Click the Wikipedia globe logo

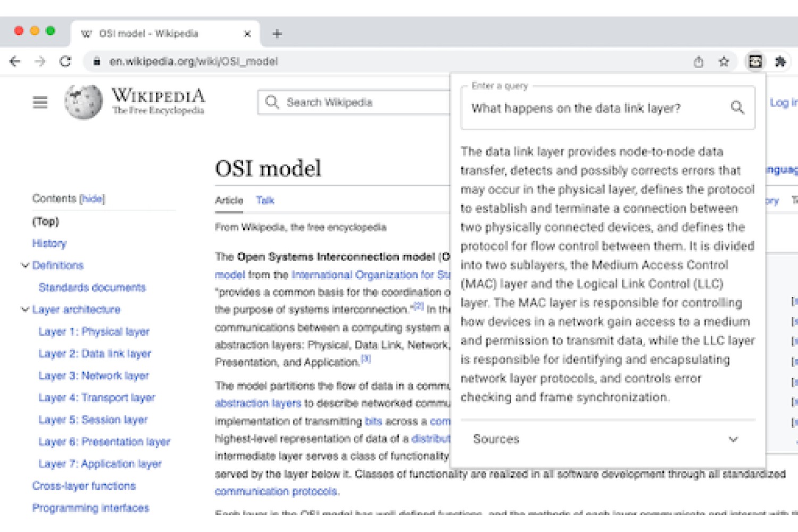[x=84, y=102]
